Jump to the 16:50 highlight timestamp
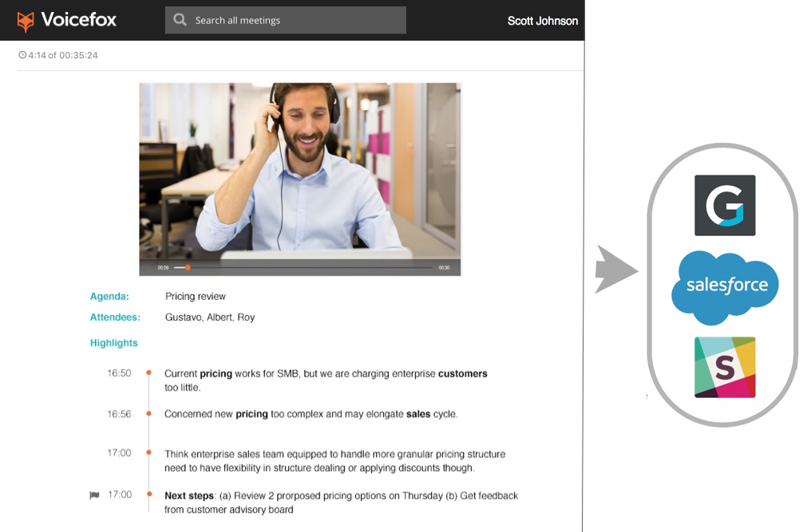Screen dimensions: 807x532 click(119, 373)
